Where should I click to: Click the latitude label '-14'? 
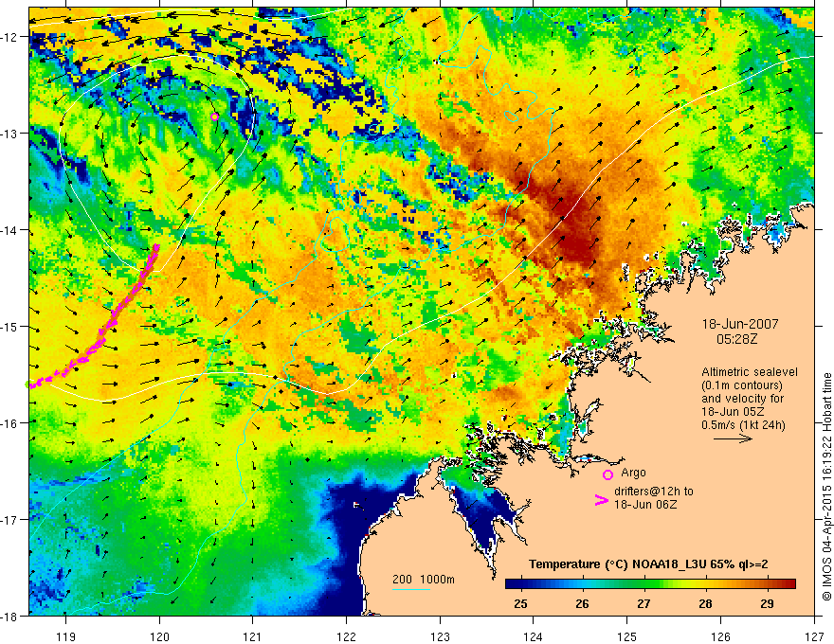tap(10, 229)
